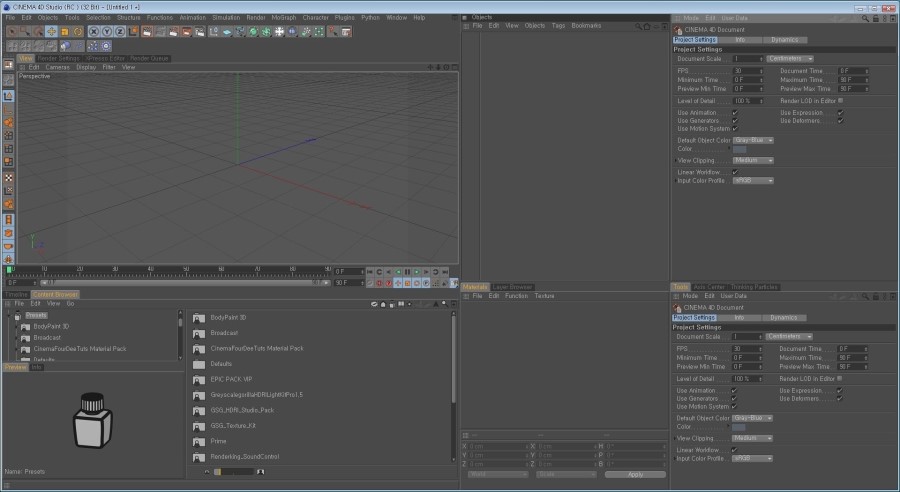Click the Render View clapperboard icon
Viewport: 900px width, 492px height.
pos(146,32)
